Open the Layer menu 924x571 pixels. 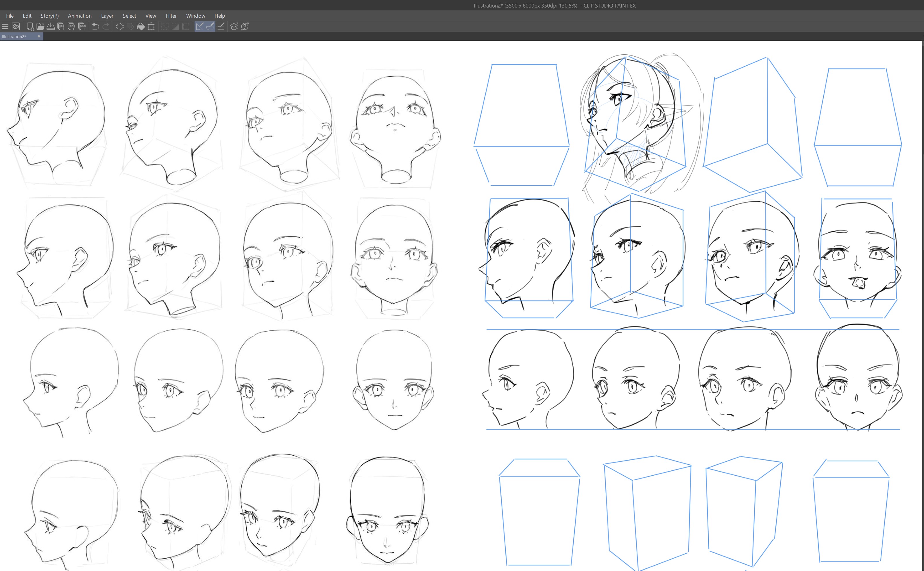point(107,16)
